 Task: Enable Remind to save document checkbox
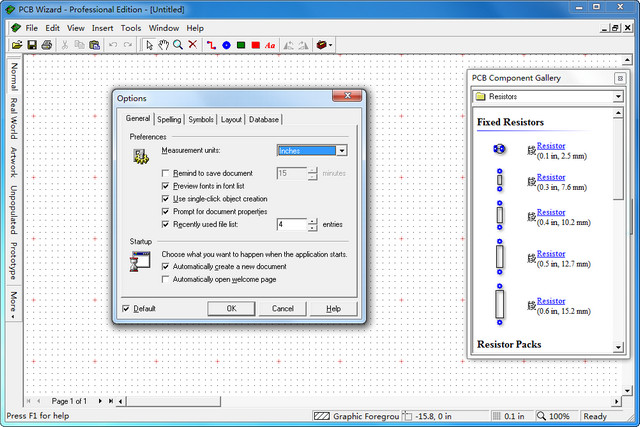[x=165, y=173]
